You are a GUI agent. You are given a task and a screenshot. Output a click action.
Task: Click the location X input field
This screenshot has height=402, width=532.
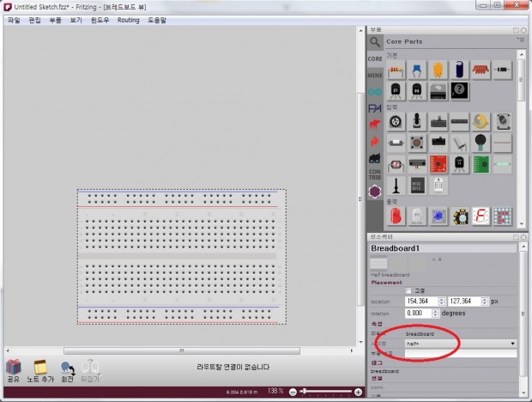[418, 301]
